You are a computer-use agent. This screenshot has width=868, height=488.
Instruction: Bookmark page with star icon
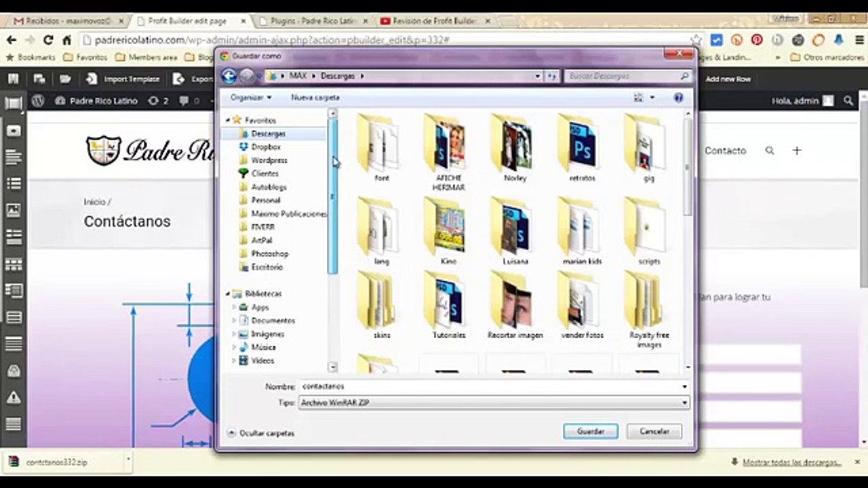(x=696, y=40)
